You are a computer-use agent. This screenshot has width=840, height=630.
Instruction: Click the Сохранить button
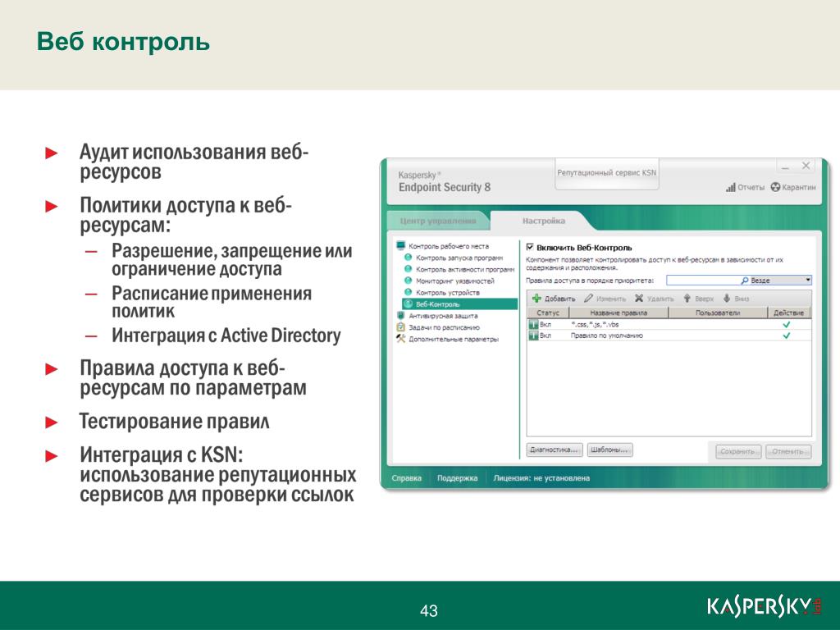pyautogui.click(x=738, y=451)
